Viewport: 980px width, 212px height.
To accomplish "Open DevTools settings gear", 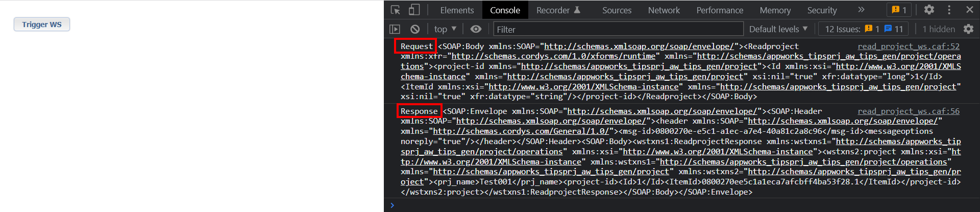I will [x=929, y=10].
